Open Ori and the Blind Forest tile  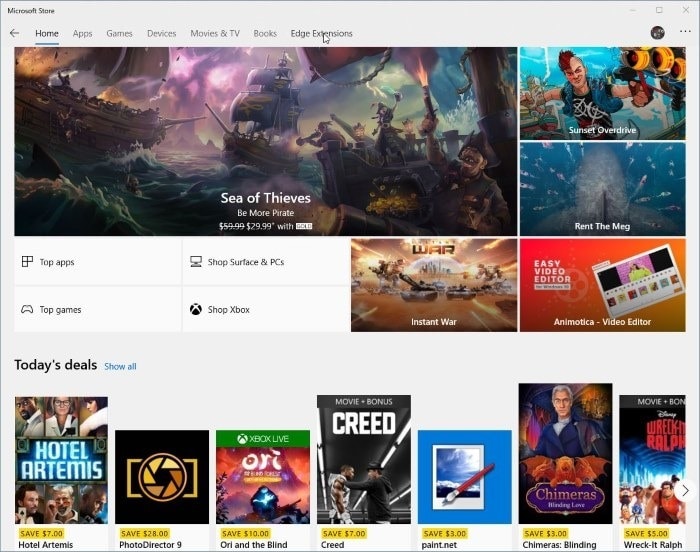coord(263,477)
